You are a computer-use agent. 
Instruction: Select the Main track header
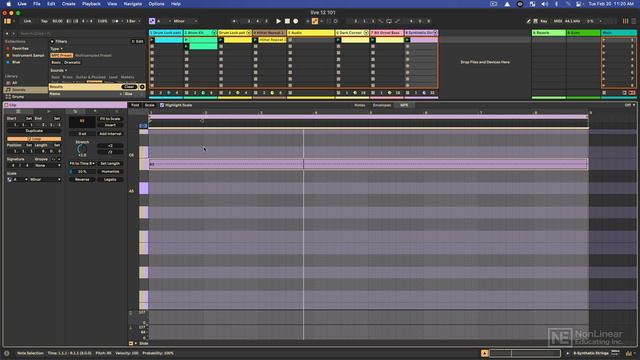(x=618, y=33)
